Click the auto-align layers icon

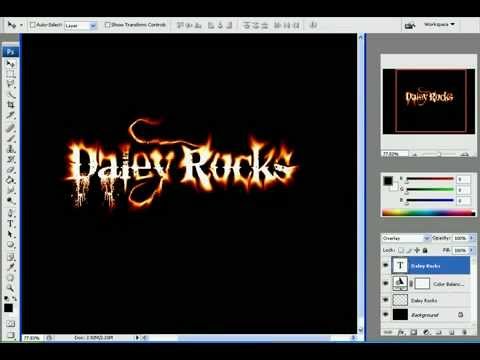(x=313, y=25)
